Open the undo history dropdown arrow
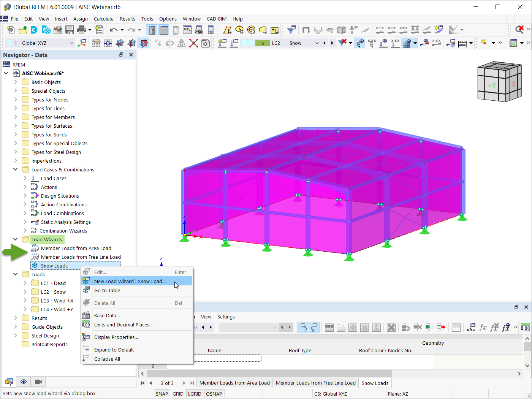Screen dimensions: 532x399 pyautogui.click(x=122, y=30)
